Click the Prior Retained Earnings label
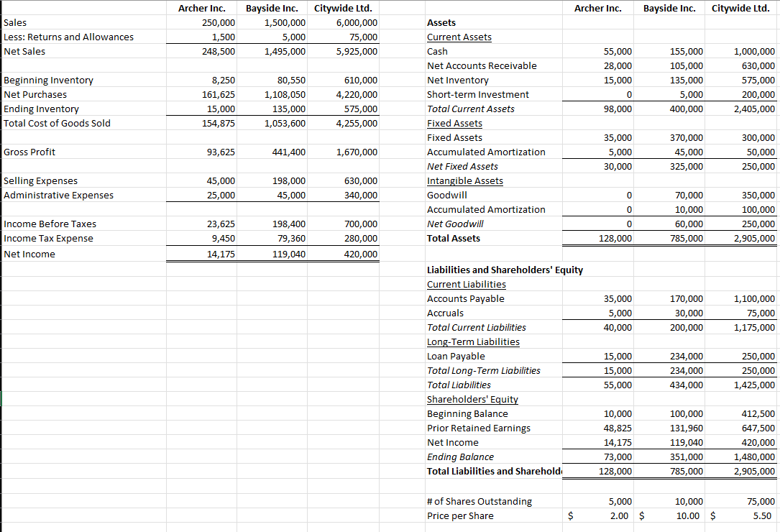 pyautogui.click(x=479, y=428)
